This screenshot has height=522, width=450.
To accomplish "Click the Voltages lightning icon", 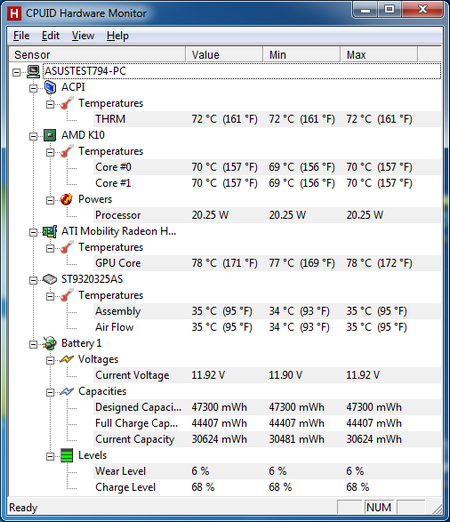I will point(67,359).
